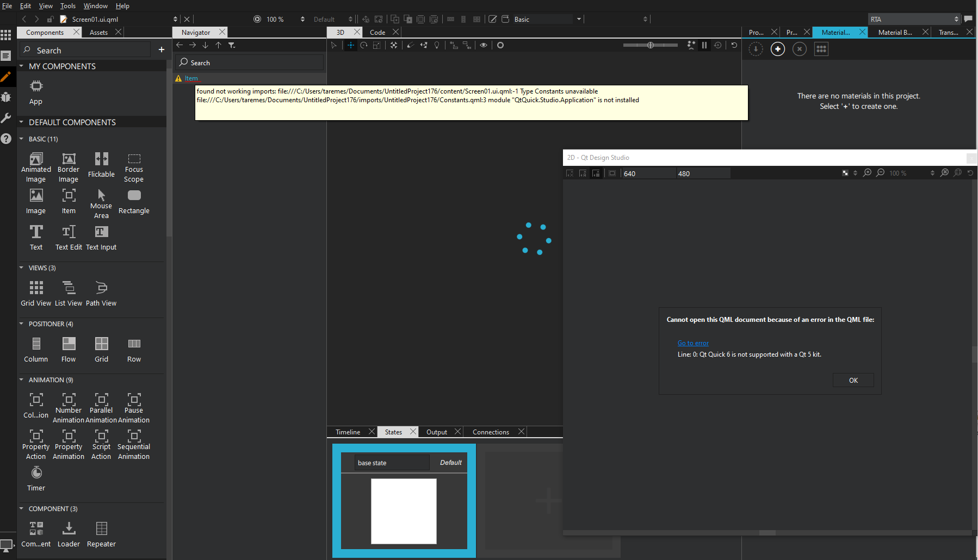Toggle the lock icon beside Screen01.ui.qml
Image resolution: width=978 pixels, height=560 pixels.
(x=50, y=19)
